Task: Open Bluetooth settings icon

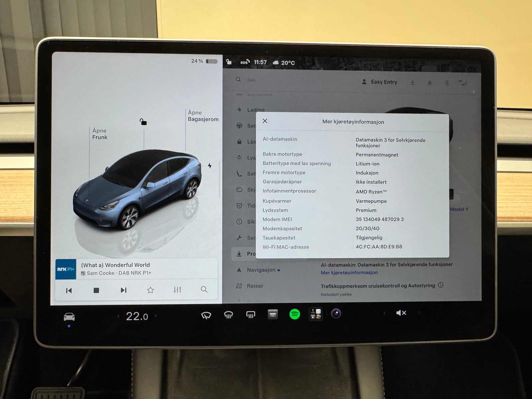Action: (447, 83)
